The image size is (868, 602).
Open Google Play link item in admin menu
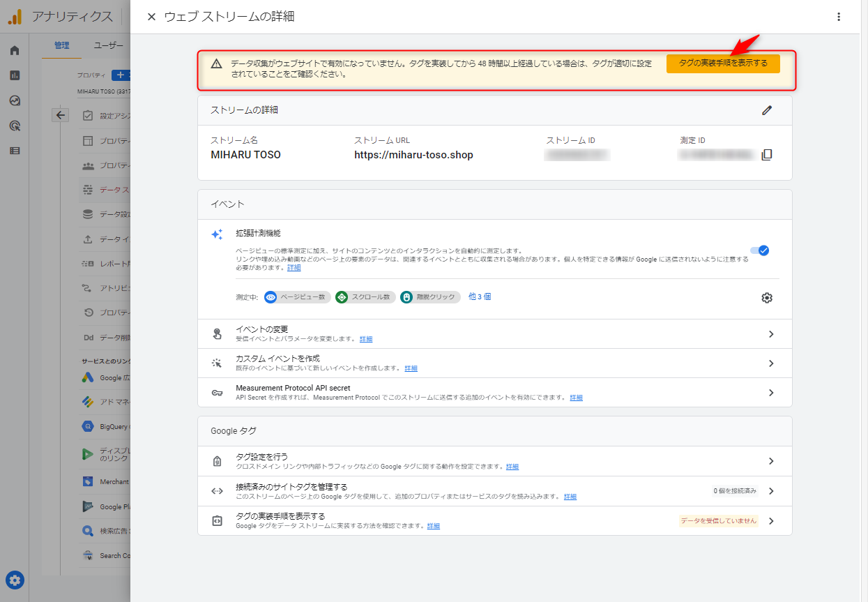(105, 506)
